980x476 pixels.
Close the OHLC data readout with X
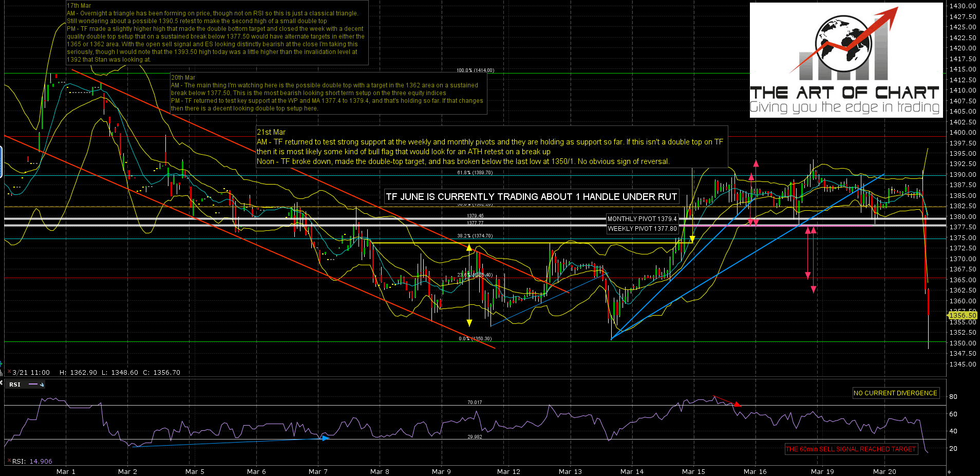point(8,372)
